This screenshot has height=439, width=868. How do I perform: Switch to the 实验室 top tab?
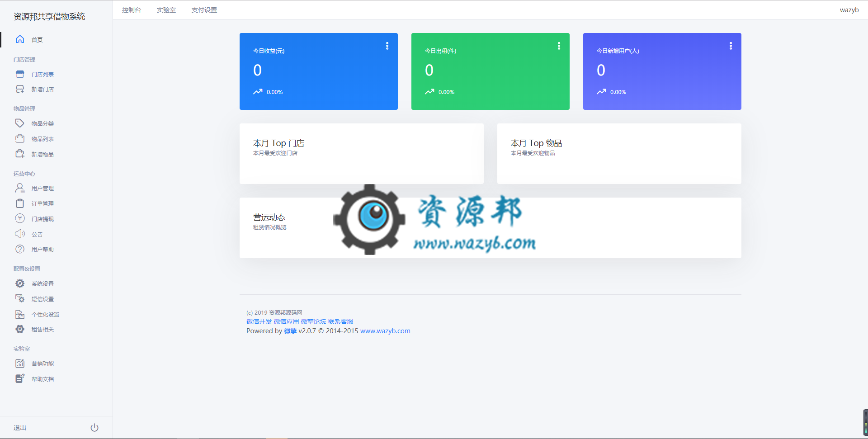pyautogui.click(x=166, y=10)
